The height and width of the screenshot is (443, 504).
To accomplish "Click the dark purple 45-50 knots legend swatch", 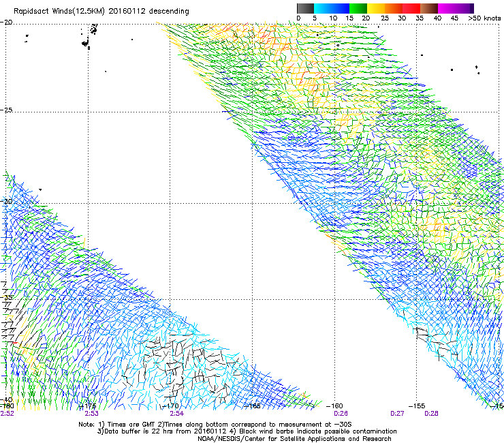I will pos(464,8).
